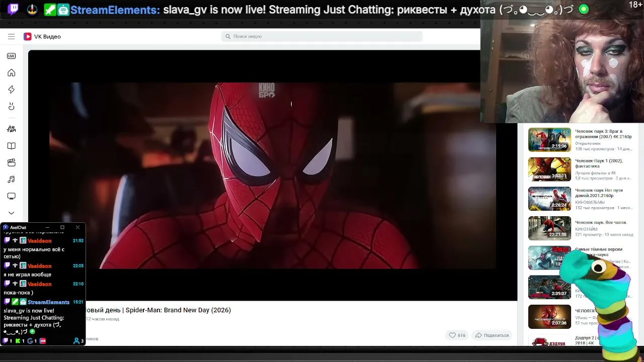Open thumbnail of Все части video 22:21:58
Viewport: 644px width, 362px height.
549,228
